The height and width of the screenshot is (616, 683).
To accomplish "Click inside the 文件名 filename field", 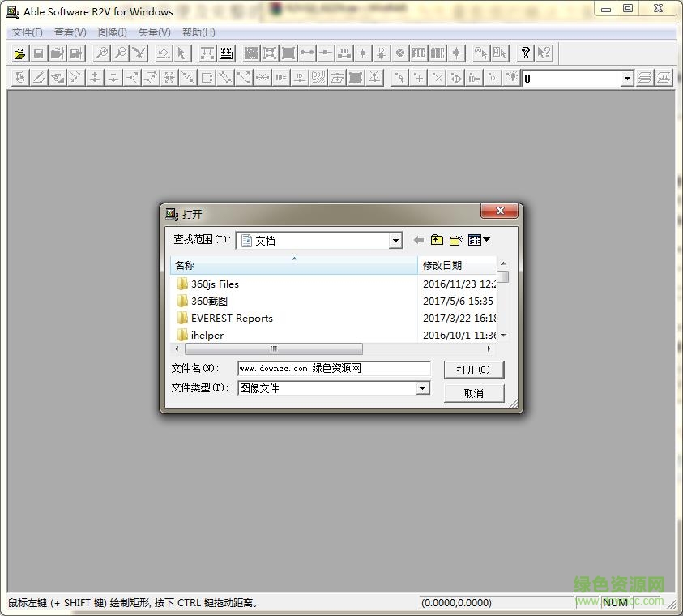I will coord(332,368).
